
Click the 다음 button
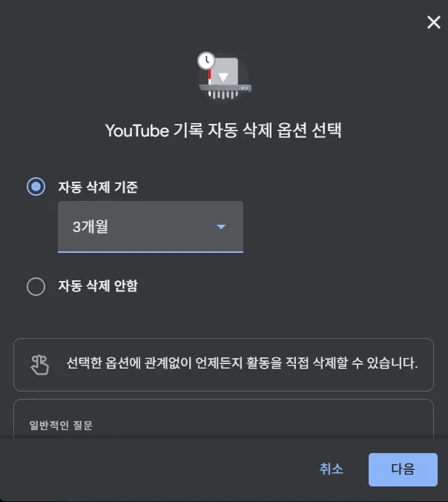[403, 469]
